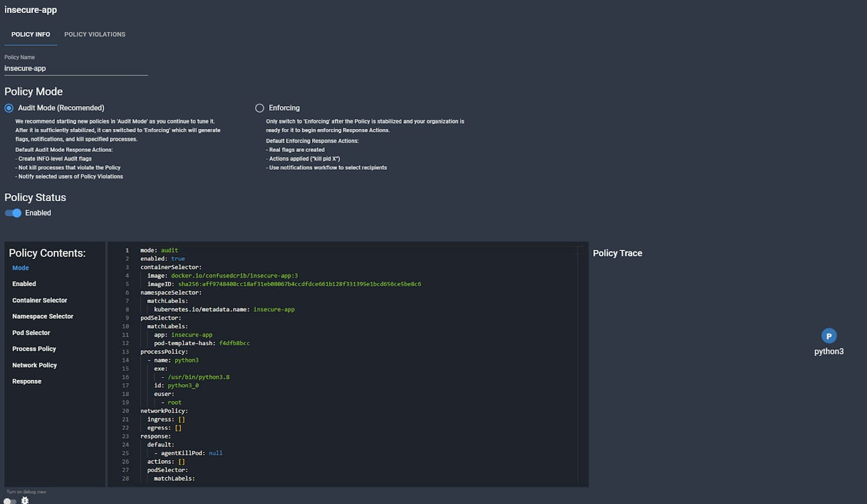Navigate to Network Policy section

coord(34,365)
